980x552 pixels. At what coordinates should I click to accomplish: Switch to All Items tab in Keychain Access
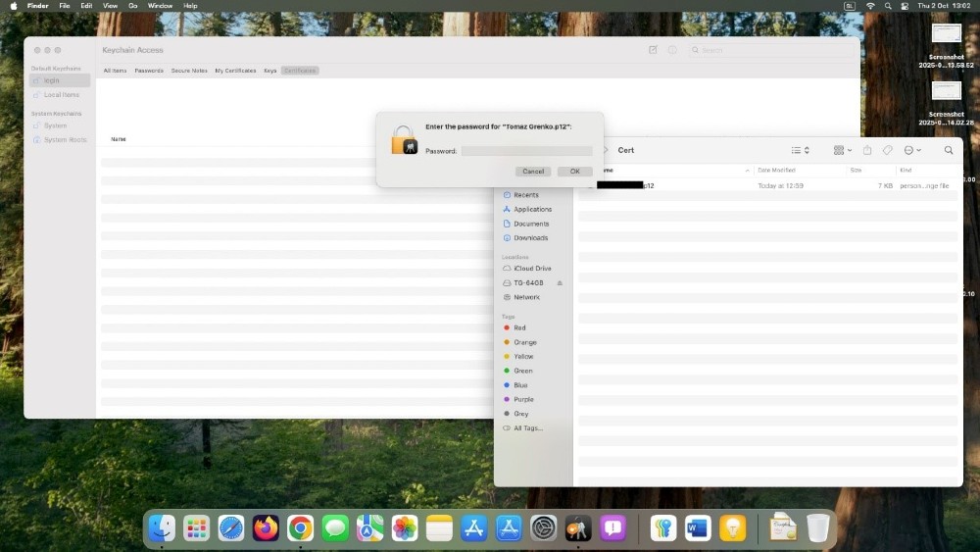115,71
